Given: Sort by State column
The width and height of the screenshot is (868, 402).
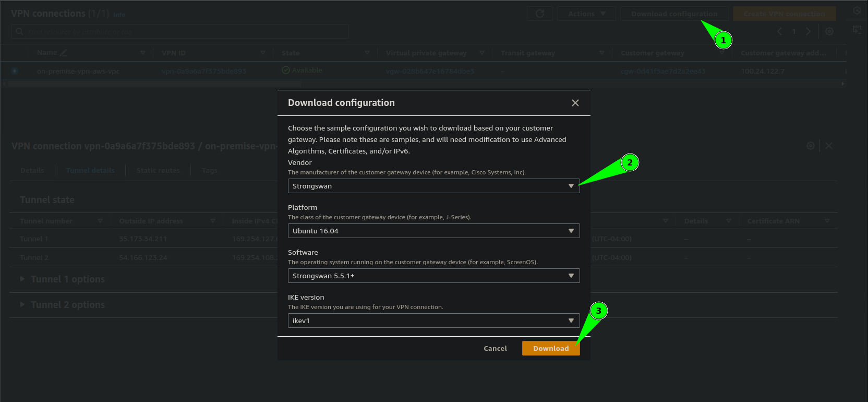Looking at the screenshot, I should coord(367,53).
